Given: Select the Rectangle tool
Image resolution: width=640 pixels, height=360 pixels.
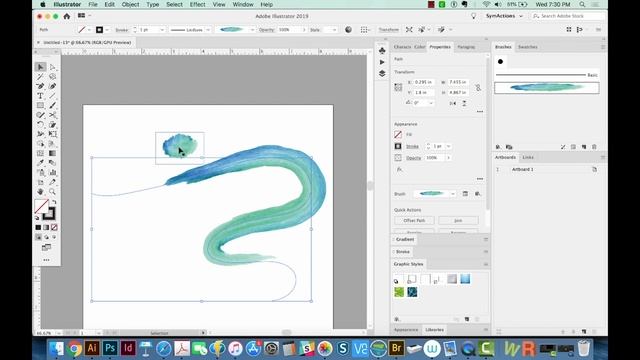Looking at the screenshot, I should click(x=40, y=105).
